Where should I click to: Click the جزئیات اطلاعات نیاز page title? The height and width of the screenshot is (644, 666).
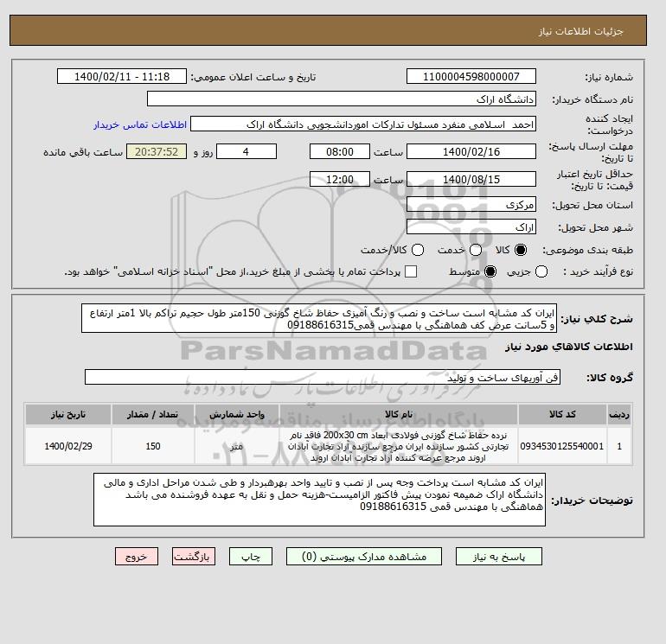pos(580,31)
